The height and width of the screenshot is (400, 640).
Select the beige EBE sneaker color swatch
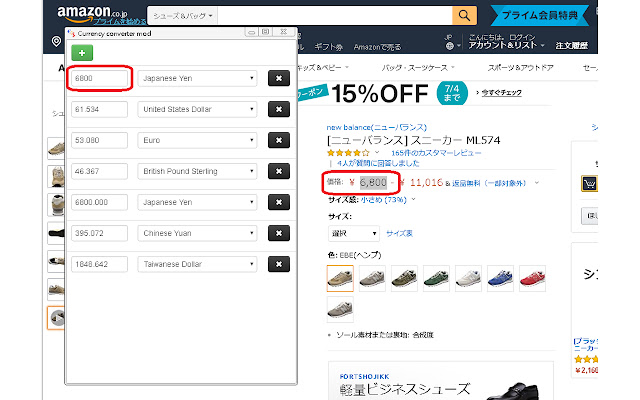click(340, 278)
